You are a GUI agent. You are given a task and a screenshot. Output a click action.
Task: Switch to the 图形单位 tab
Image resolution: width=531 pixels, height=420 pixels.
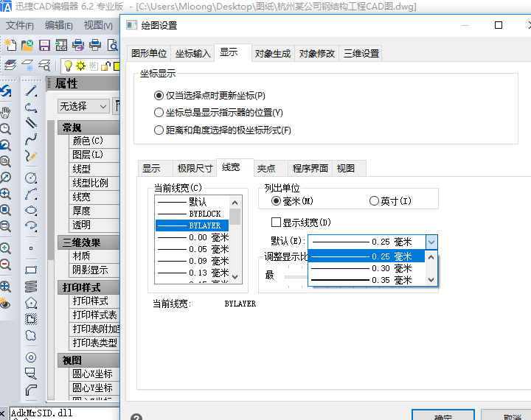pos(149,54)
